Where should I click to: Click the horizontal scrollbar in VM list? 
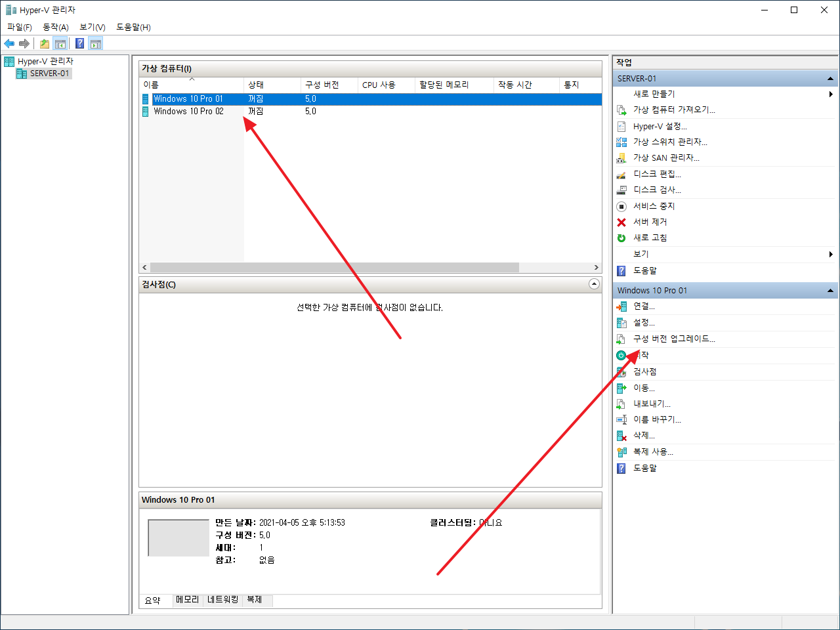pyautogui.click(x=335, y=267)
